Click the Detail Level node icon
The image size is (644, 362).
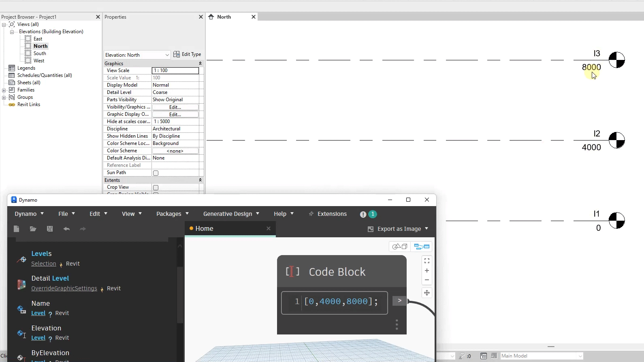coord(21,284)
